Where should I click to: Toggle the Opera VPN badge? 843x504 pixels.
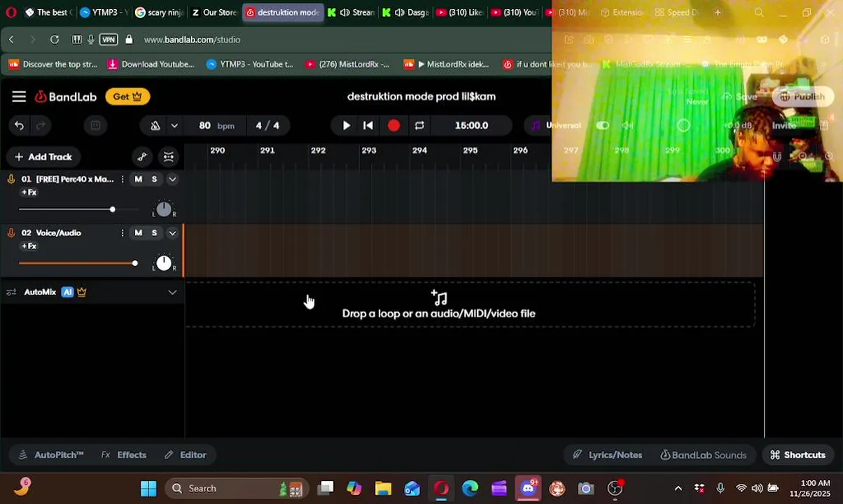(x=109, y=40)
